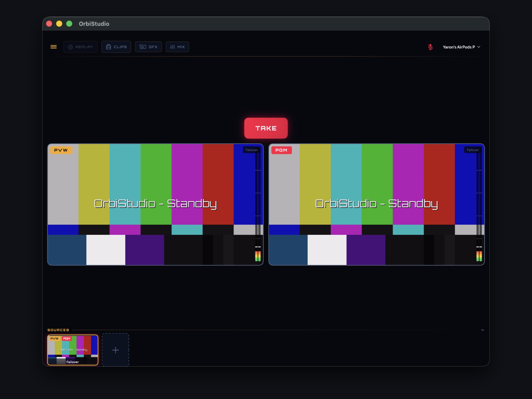Image resolution: width=532 pixels, height=399 pixels.
Task: Toggle the muted microphone icon
Action: pyautogui.click(x=430, y=47)
